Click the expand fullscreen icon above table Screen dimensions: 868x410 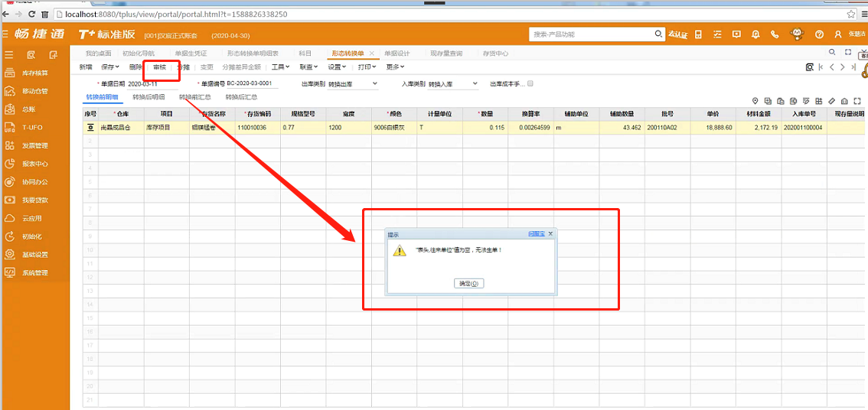(857, 101)
